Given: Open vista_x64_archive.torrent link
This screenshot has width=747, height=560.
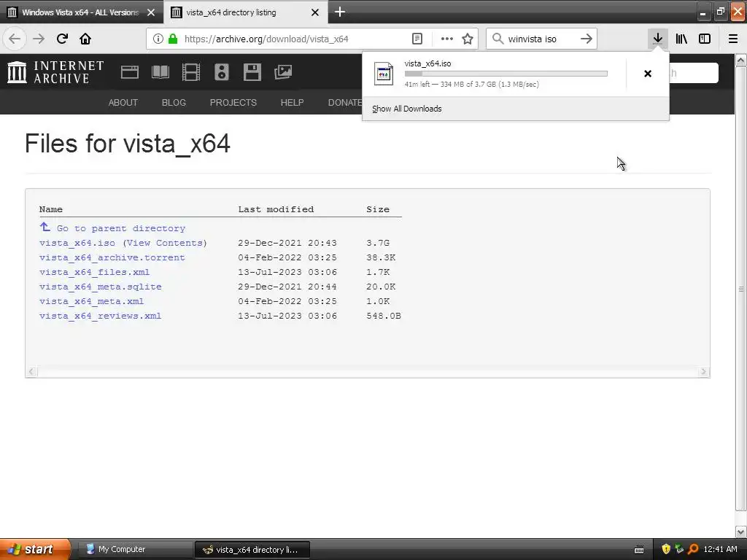Looking at the screenshot, I should pyautogui.click(x=112, y=257).
